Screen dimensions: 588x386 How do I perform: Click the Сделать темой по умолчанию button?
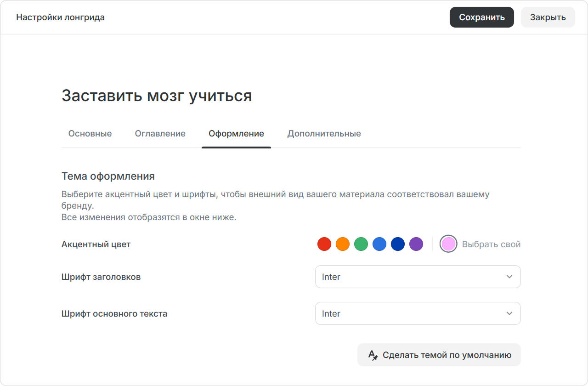click(439, 355)
